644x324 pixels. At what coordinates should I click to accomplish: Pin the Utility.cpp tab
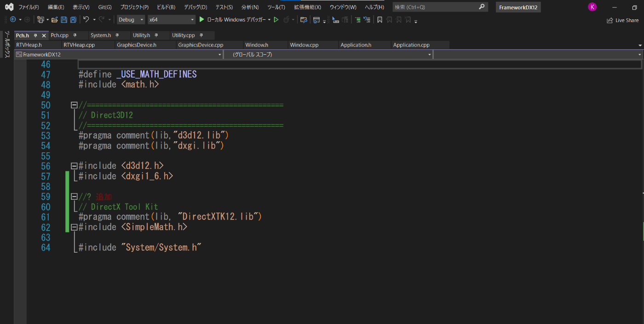click(x=201, y=35)
